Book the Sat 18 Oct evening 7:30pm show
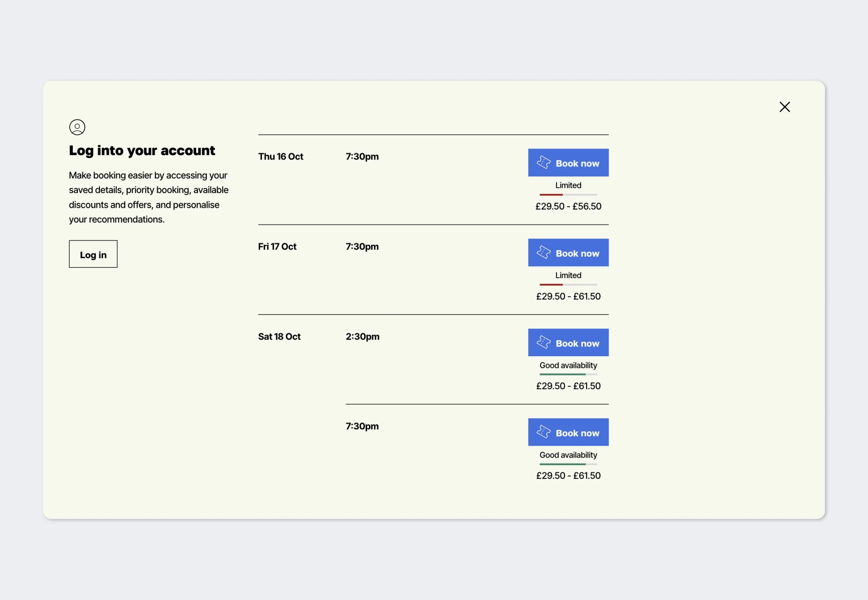Screen dimensions: 868x600 pyautogui.click(x=568, y=432)
